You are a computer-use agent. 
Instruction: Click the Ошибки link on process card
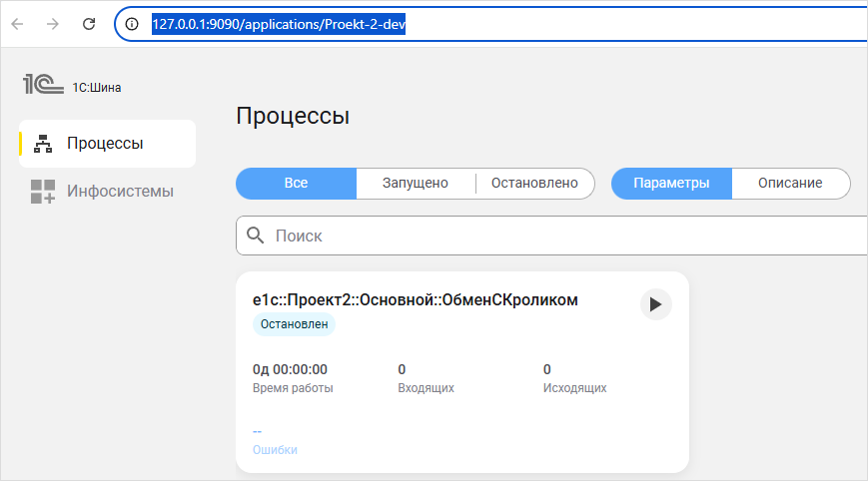click(275, 450)
